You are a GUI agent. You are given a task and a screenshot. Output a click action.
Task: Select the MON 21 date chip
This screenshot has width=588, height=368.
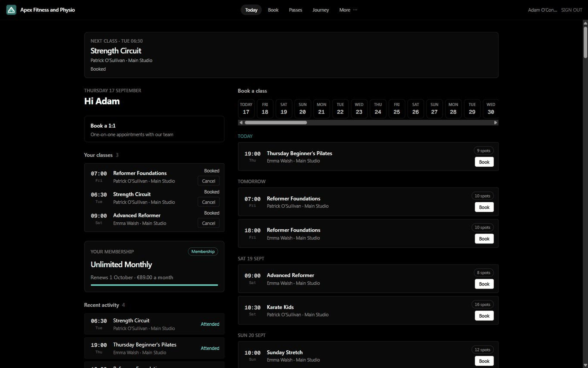(x=322, y=109)
